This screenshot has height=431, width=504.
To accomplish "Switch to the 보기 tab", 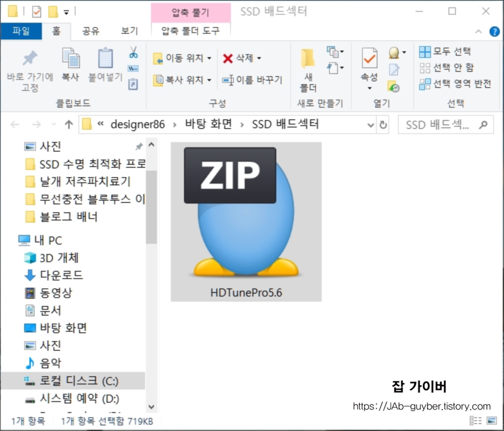I will click(x=129, y=30).
